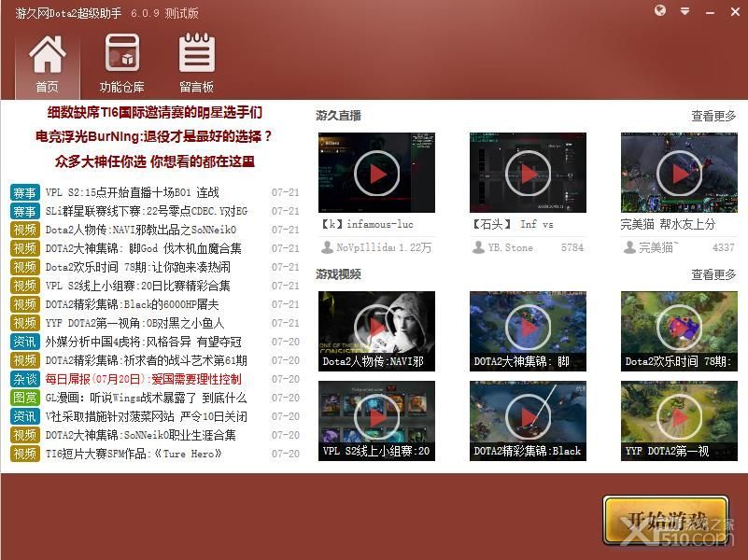Image resolution: width=748 pixels, height=560 pixels.
Task: Click user icon beside YB.Stone
Action: point(478,247)
